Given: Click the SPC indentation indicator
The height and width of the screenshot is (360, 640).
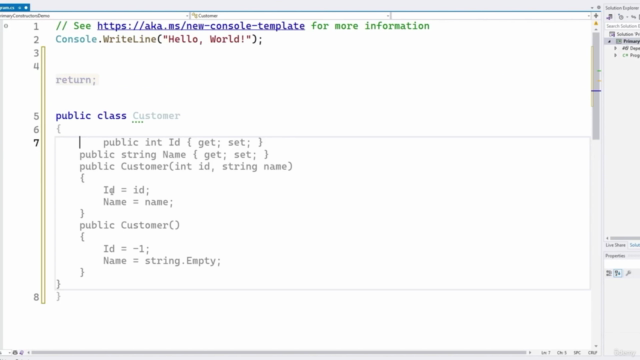Looking at the screenshot, I should point(577,353).
